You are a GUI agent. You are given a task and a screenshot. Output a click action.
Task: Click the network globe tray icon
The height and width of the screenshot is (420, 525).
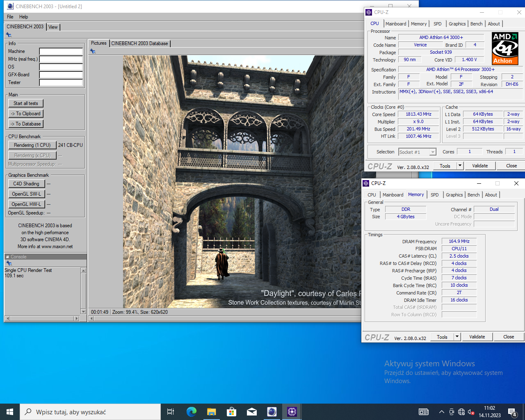461,412
